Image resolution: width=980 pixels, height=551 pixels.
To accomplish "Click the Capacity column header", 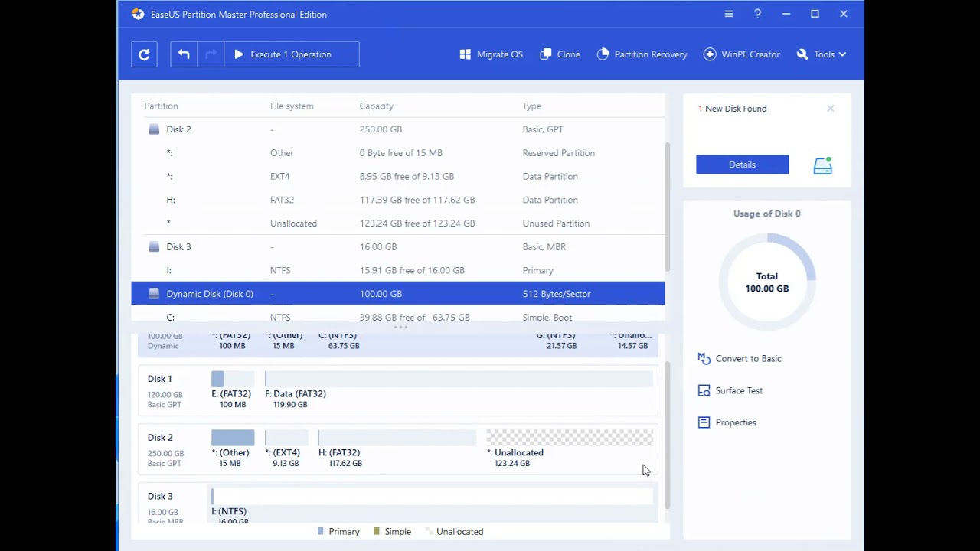I will (x=377, y=106).
